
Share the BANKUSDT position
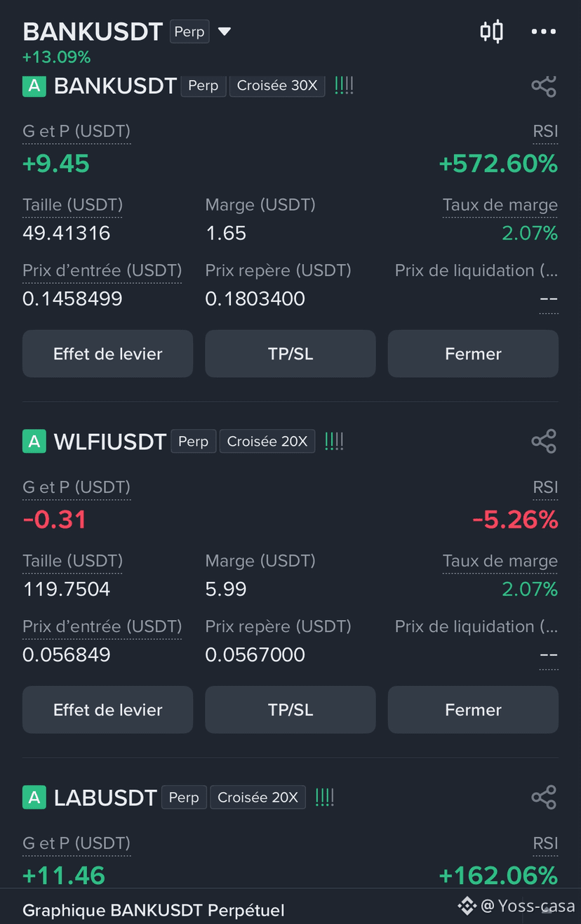click(x=544, y=86)
